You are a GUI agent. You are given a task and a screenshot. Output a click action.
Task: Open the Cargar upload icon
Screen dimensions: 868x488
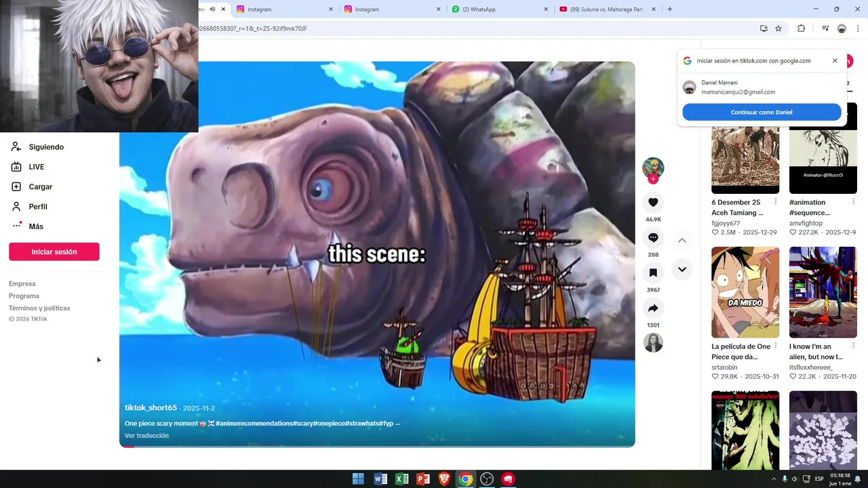pyautogui.click(x=16, y=186)
